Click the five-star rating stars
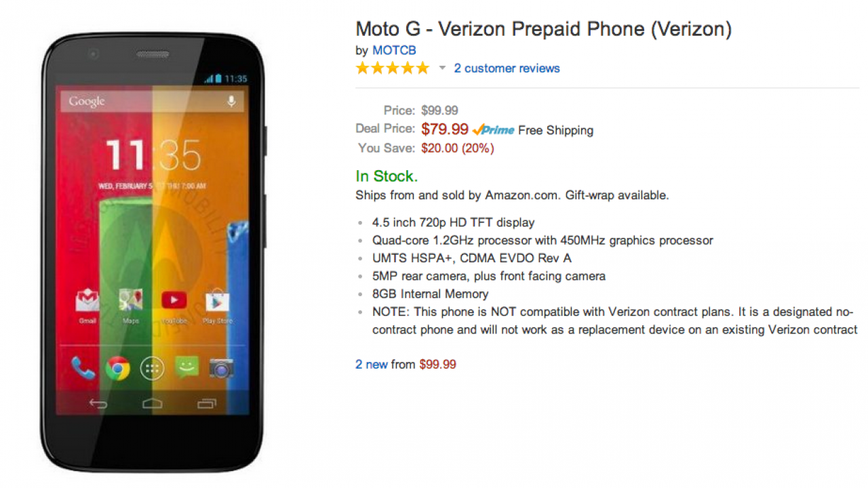Image resolution: width=868 pixels, height=488 pixels. point(393,68)
